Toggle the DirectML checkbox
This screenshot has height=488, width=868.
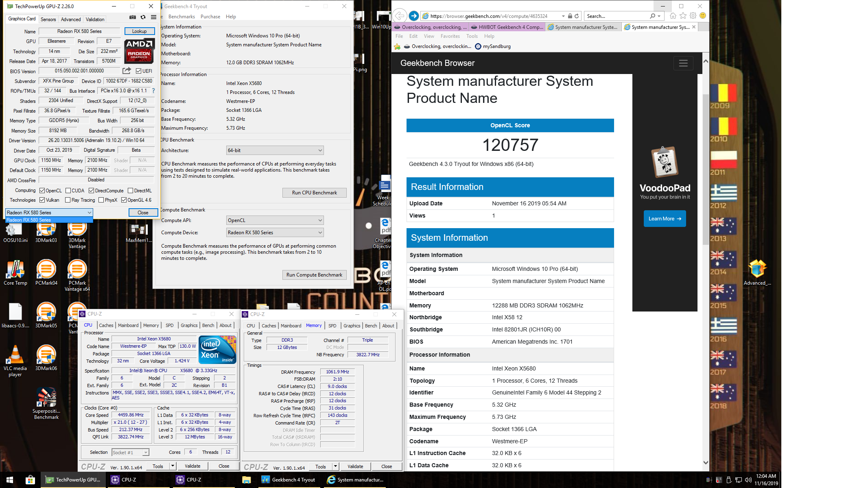pyautogui.click(x=130, y=191)
